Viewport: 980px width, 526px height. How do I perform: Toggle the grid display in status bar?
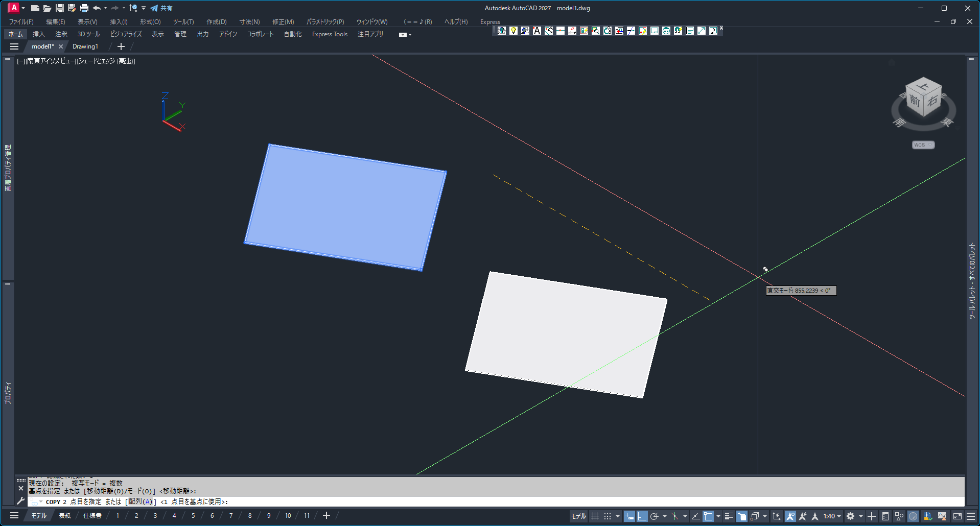[x=595, y=516]
